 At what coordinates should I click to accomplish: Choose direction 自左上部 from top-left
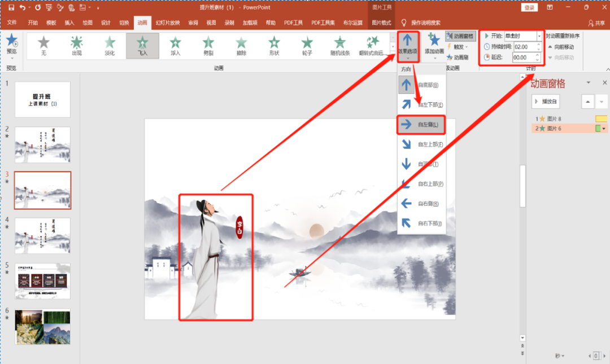pyautogui.click(x=421, y=144)
